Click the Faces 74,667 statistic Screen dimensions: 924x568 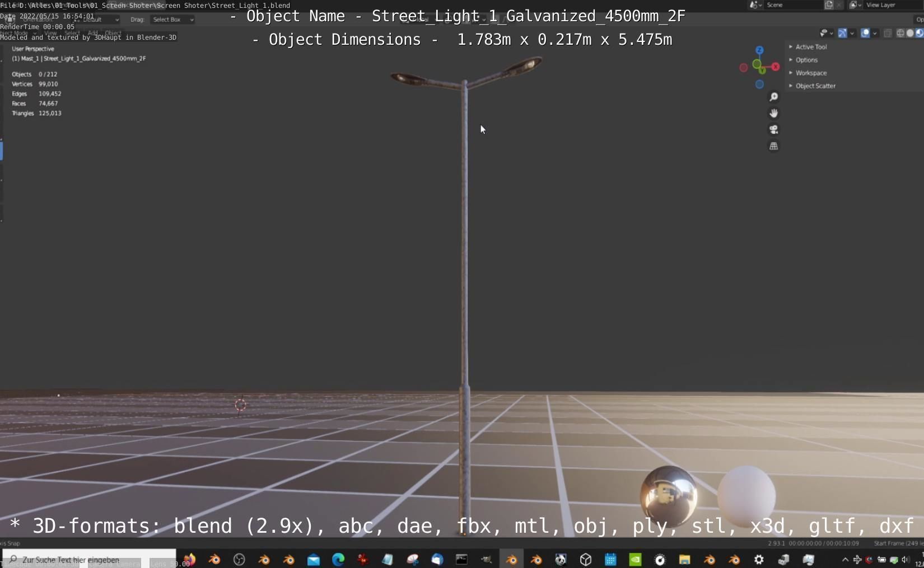point(35,104)
